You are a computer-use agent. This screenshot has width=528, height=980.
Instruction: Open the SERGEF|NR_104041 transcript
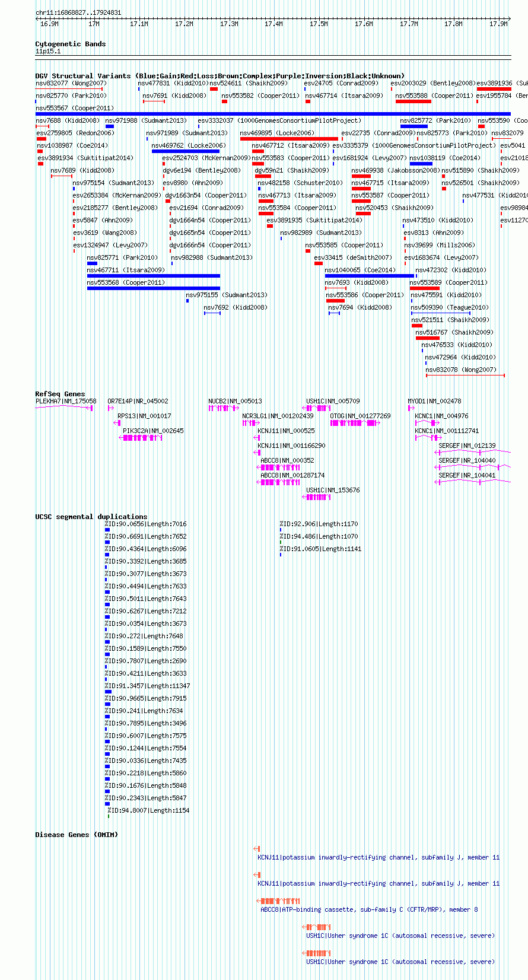pyautogui.click(x=467, y=475)
